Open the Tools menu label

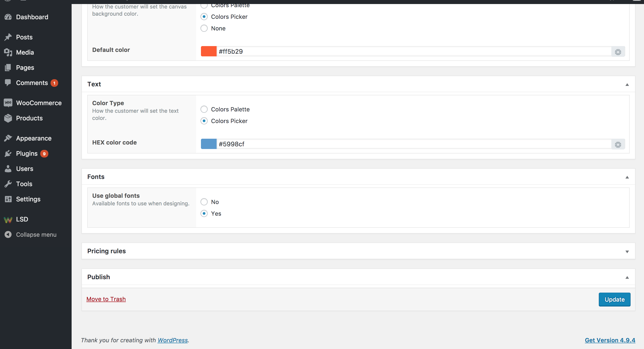tap(24, 184)
